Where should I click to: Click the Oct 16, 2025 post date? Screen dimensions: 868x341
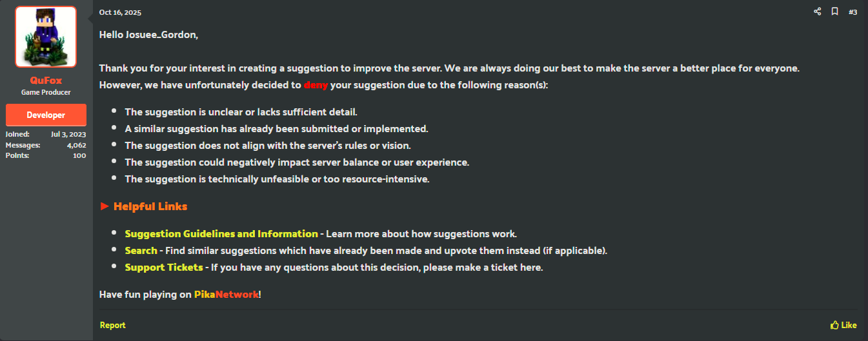pos(120,12)
